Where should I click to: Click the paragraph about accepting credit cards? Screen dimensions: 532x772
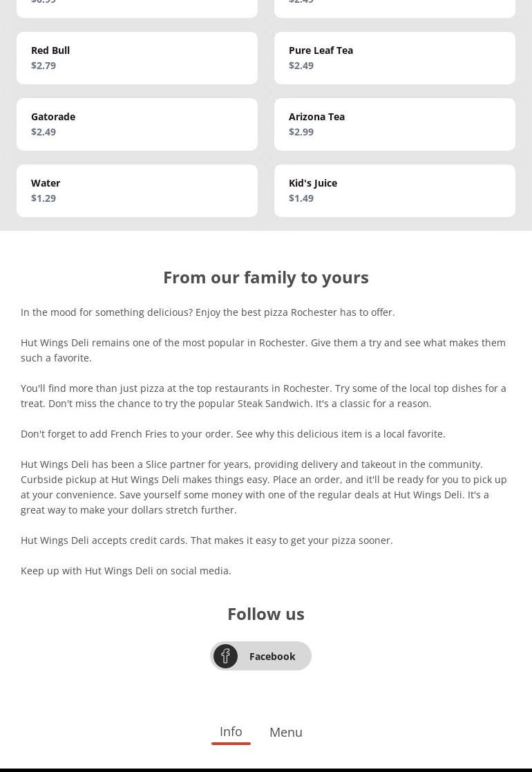click(x=207, y=540)
